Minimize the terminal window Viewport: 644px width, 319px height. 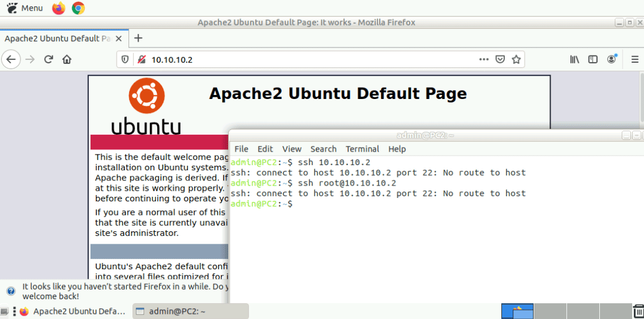pyautogui.click(x=626, y=135)
